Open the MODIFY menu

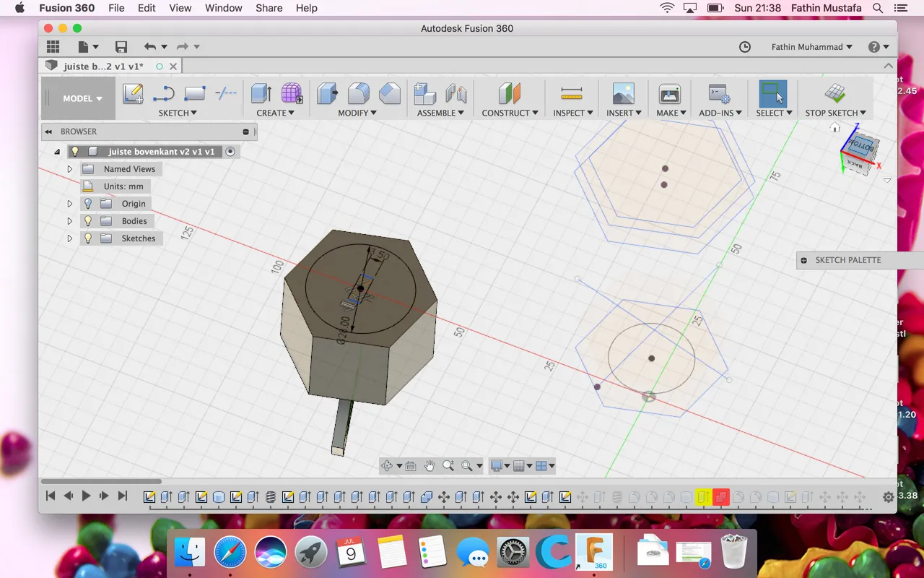pos(357,113)
